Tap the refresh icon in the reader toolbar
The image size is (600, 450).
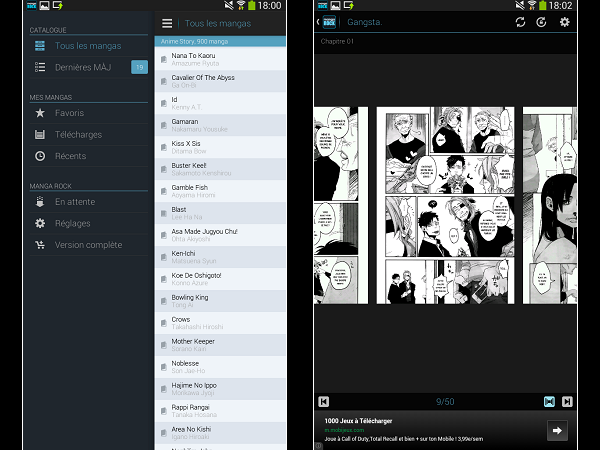(520, 22)
